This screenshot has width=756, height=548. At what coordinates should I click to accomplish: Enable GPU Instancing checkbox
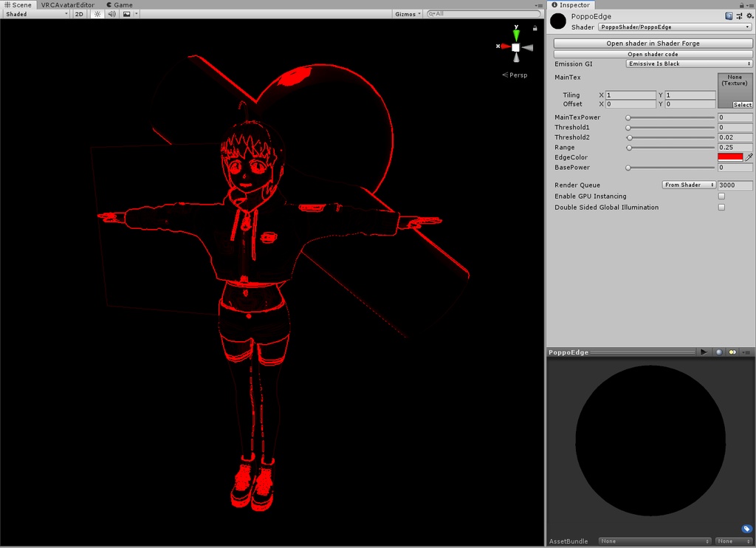point(721,196)
